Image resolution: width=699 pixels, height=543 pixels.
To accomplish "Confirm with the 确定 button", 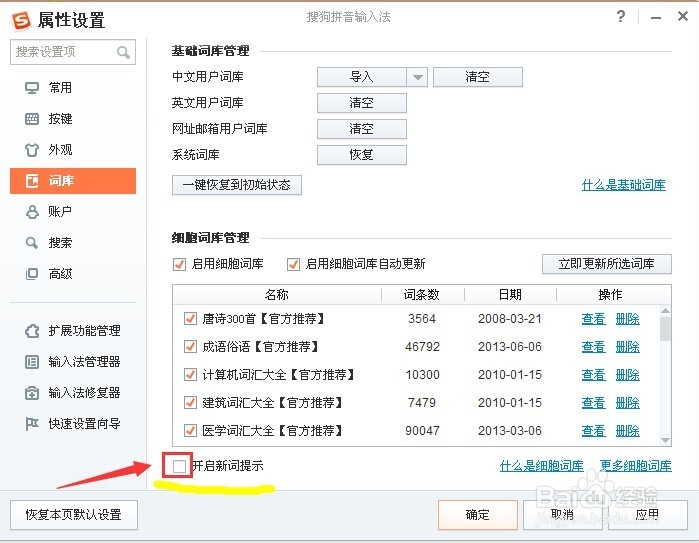I will point(478,515).
